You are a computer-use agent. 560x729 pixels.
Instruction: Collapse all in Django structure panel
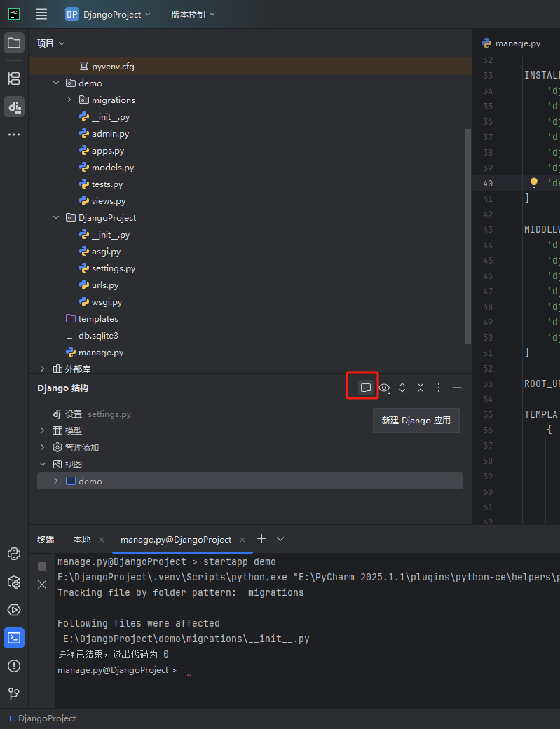coord(421,387)
